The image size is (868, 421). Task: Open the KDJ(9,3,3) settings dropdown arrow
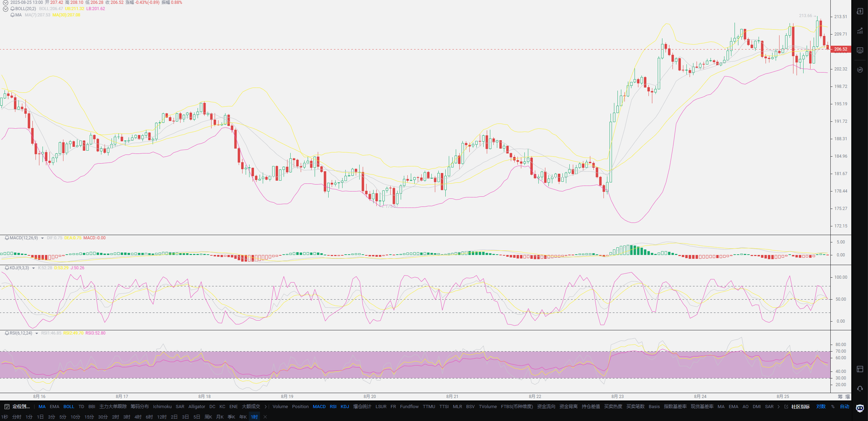pos(33,268)
